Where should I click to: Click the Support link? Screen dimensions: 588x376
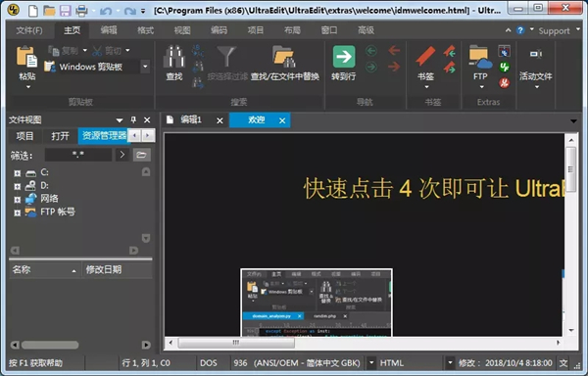click(x=554, y=31)
